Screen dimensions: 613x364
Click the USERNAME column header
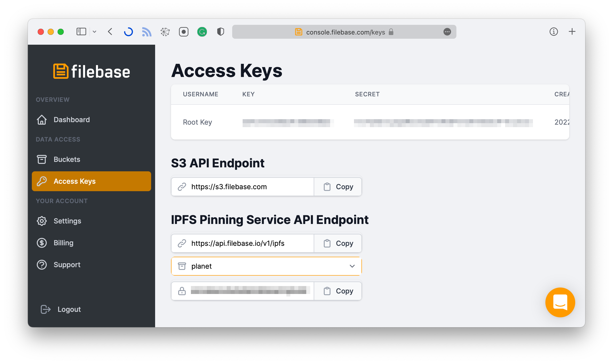pos(201,94)
